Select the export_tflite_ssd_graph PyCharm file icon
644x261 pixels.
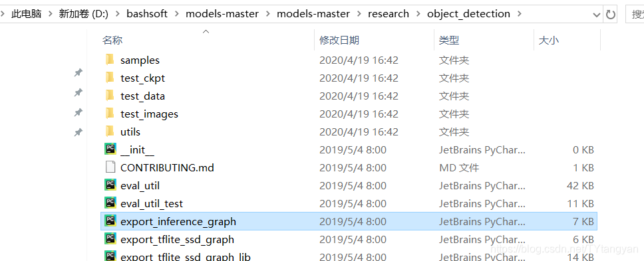[x=110, y=239]
